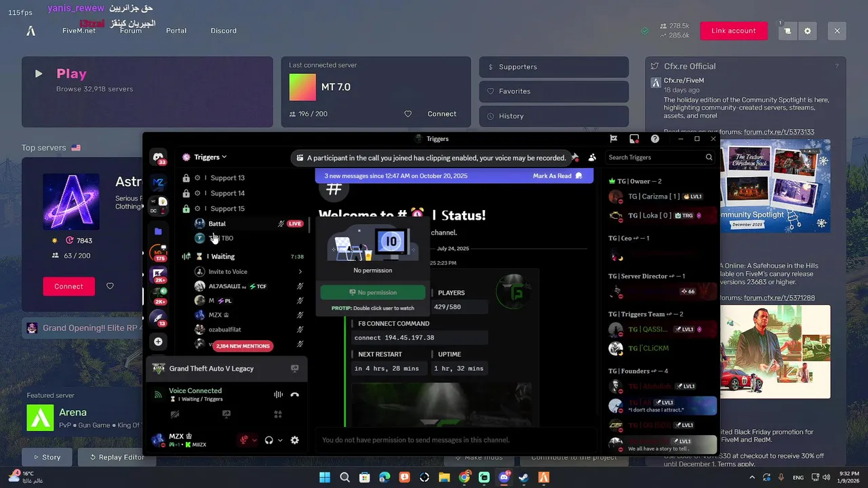Open Discord direct messages home icon
The height and width of the screenshot is (488, 868).
(x=158, y=157)
